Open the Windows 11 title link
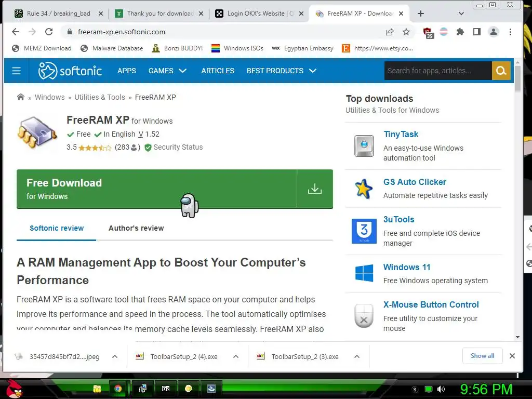 click(407, 268)
